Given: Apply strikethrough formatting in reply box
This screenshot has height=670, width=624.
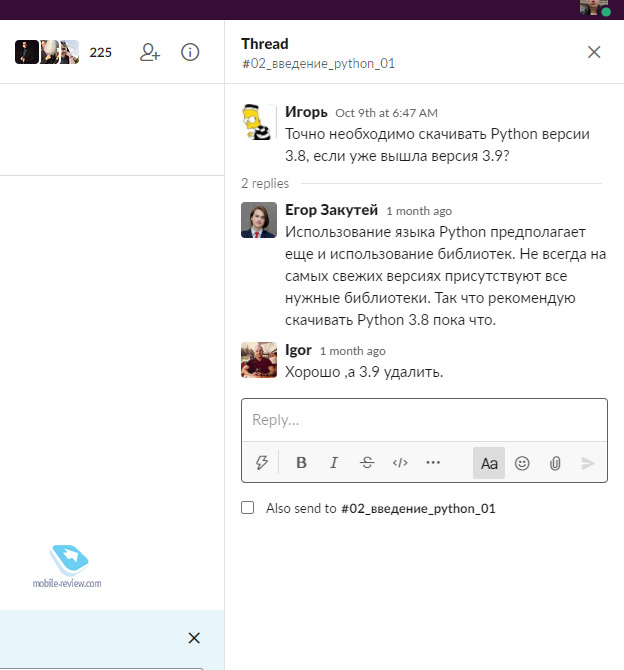Looking at the screenshot, I should click(x=367, y=463).
